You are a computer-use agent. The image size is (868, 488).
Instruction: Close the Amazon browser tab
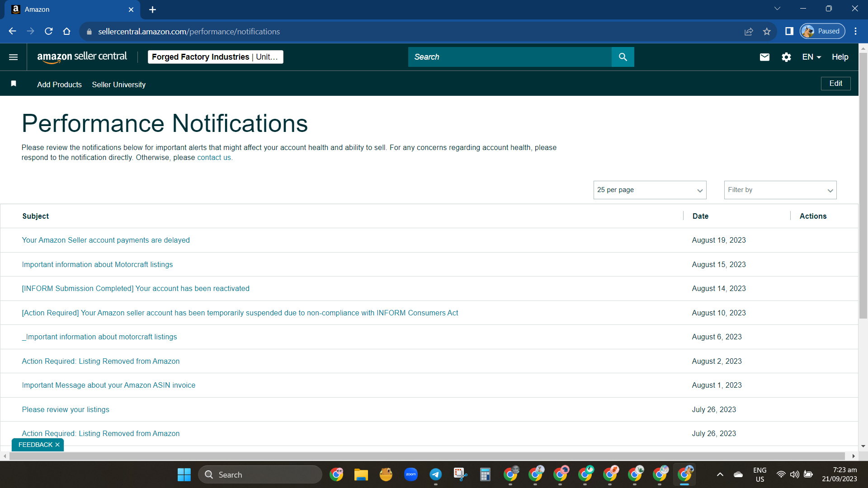click(131, 9)
